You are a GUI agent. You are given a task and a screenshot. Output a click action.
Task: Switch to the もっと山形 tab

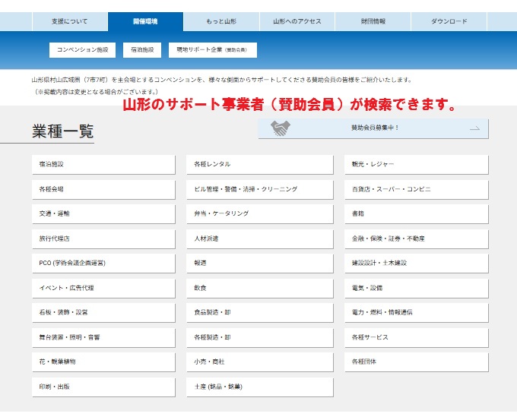point(220,21)
